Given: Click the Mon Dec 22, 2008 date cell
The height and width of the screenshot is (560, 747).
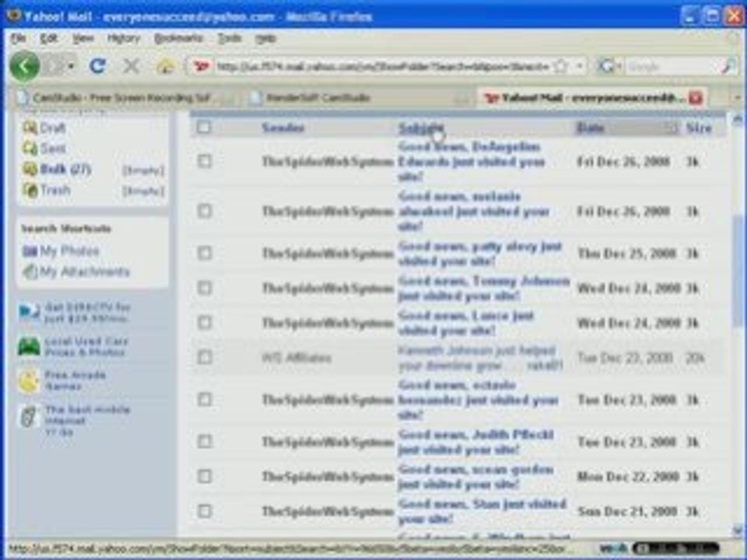Looking at the screenshot, I should [x=627, y=476].
